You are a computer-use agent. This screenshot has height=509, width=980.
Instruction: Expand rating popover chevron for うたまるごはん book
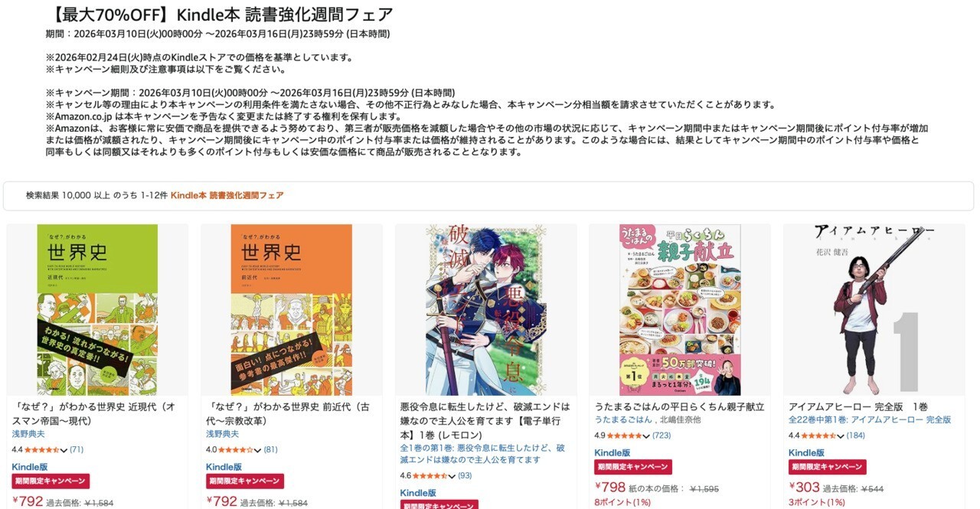(647, 436)
